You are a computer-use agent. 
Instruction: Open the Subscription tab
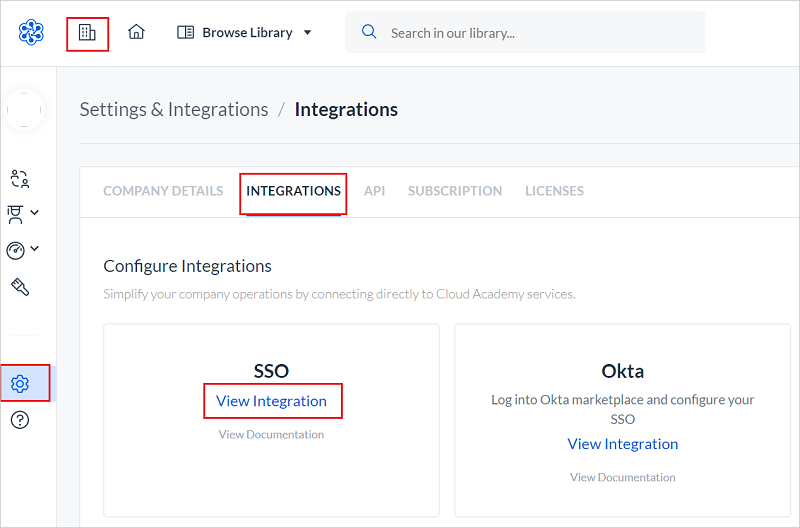[x=455, y=191]
